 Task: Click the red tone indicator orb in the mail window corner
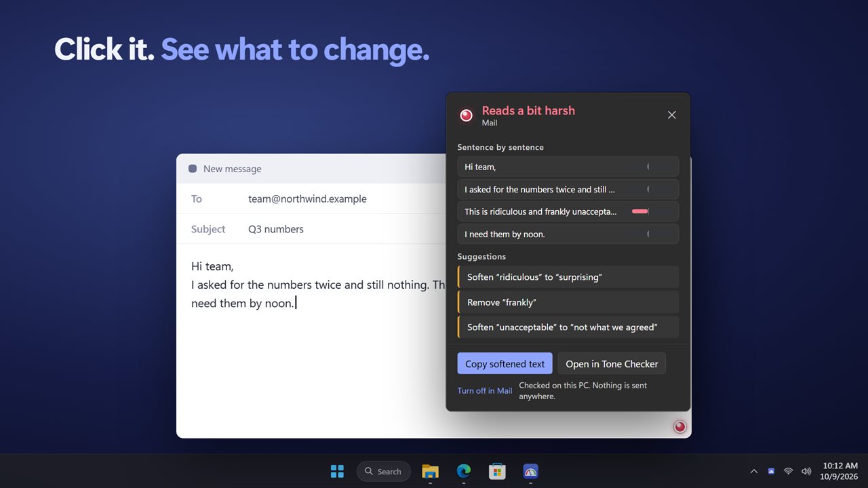(x=679, y=426)
